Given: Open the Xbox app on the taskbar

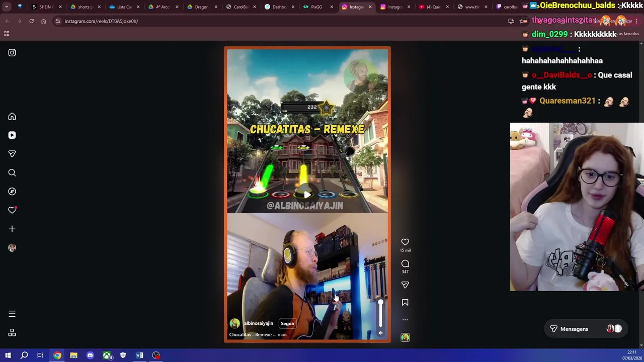Looking at the screenshot, I should tap(107, 355).
